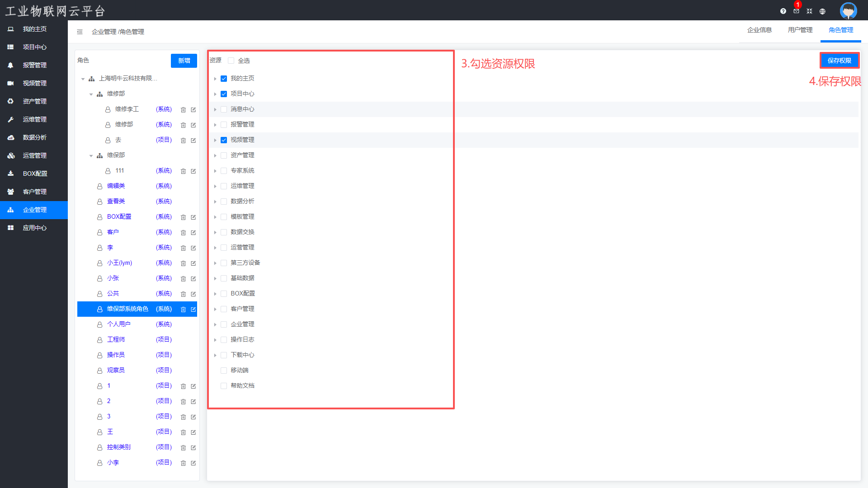The image size is (868, 488).
Task: Click the globe language icon
Action: (x=822, y=11)
